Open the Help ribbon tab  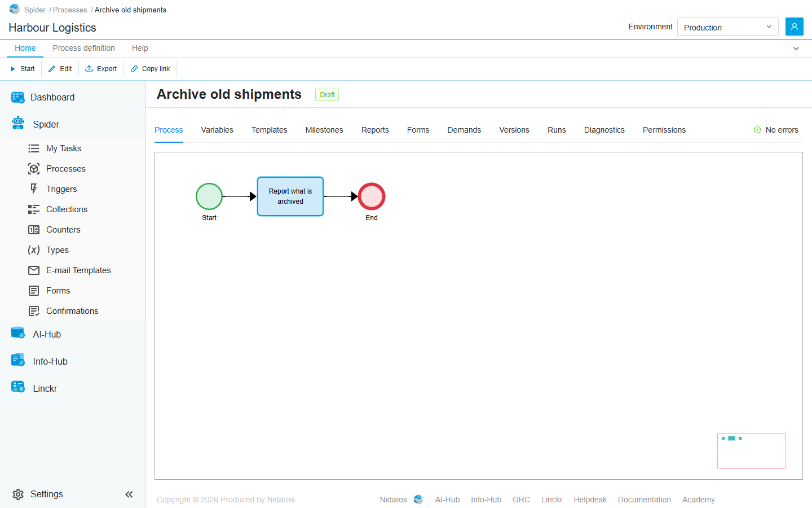point(140,48)
